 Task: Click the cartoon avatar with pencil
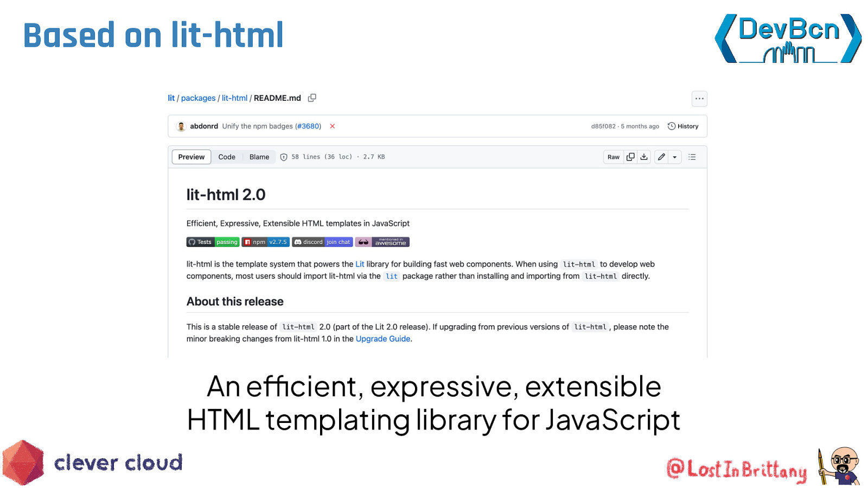[x=839, y=466]
